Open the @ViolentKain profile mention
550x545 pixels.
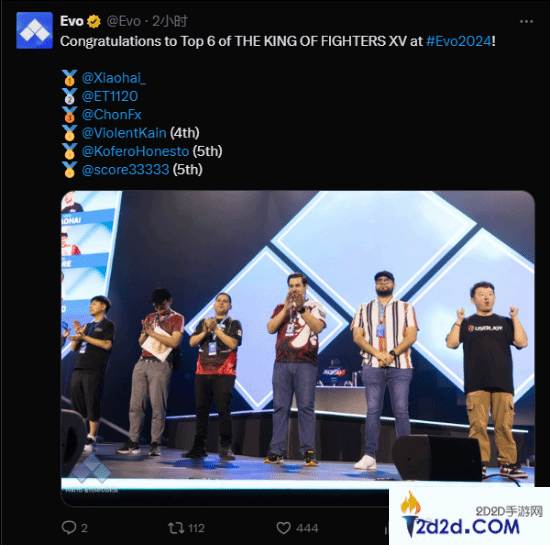pyautogui.click(x=124, y=133)
